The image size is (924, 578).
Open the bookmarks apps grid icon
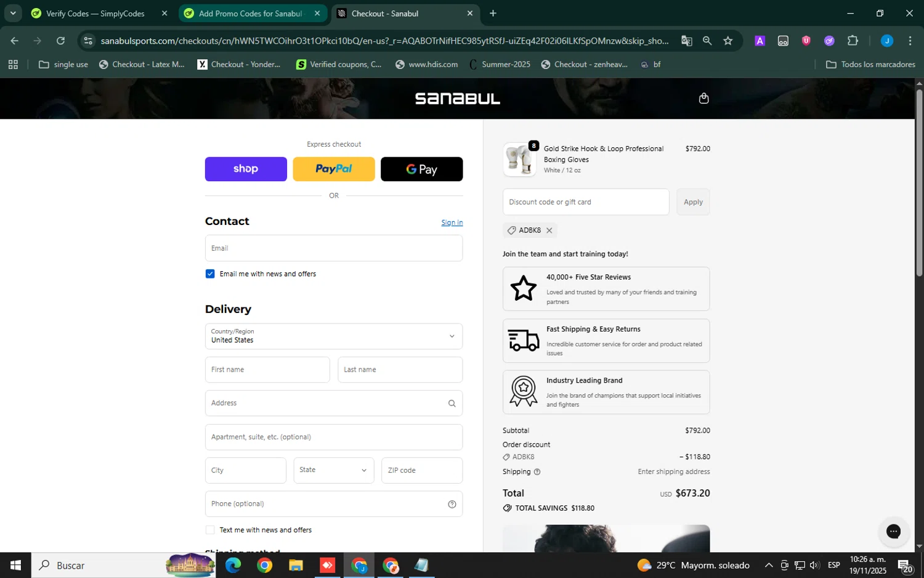pos(13,64)
